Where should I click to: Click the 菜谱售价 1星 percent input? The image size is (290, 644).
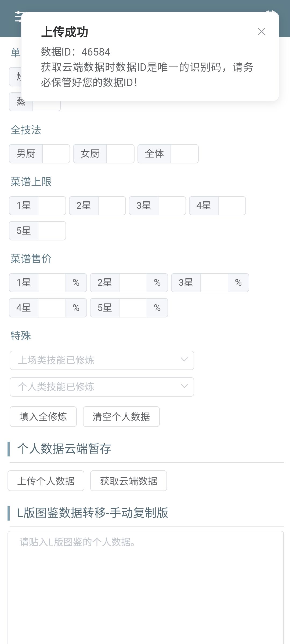52,283
